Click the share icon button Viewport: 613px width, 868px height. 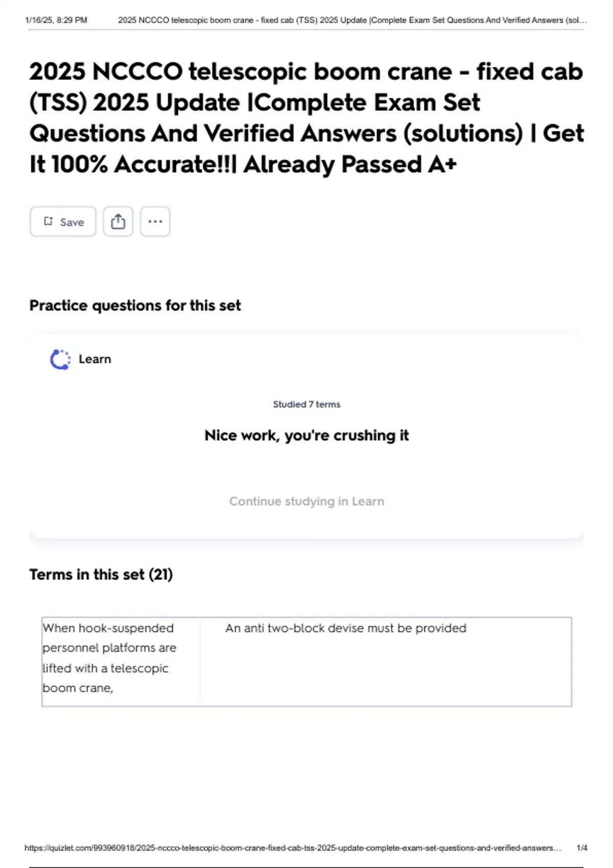[x=118, y=222]
